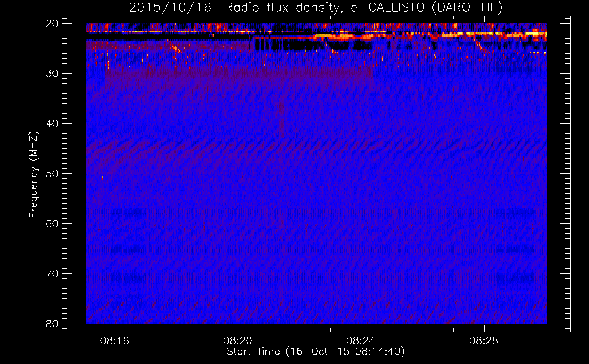Viewport: 589px width, 364px height.
Task: Click the plot title 'Radio flux density, e-CALLISTO (DARO-HF)'
Action: coord(363,8)
